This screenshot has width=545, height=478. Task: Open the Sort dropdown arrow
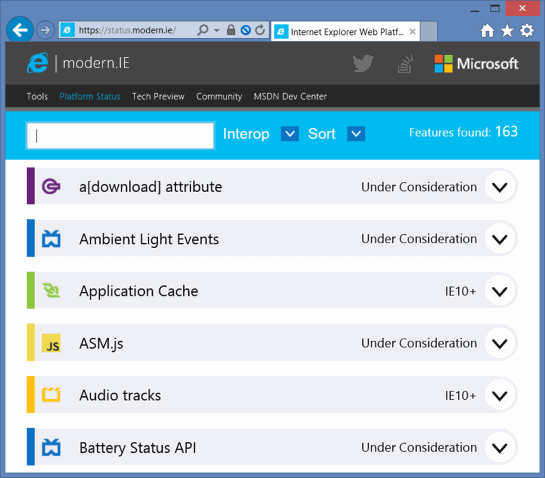(356, 133)
